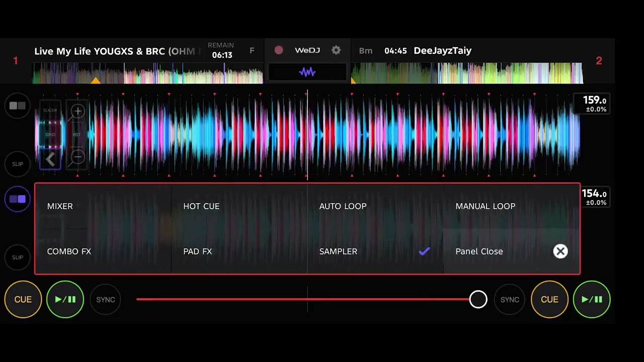This screenshot has height=362, width=644.
Task: Play or pause the right deck
Action: [592, 300]
